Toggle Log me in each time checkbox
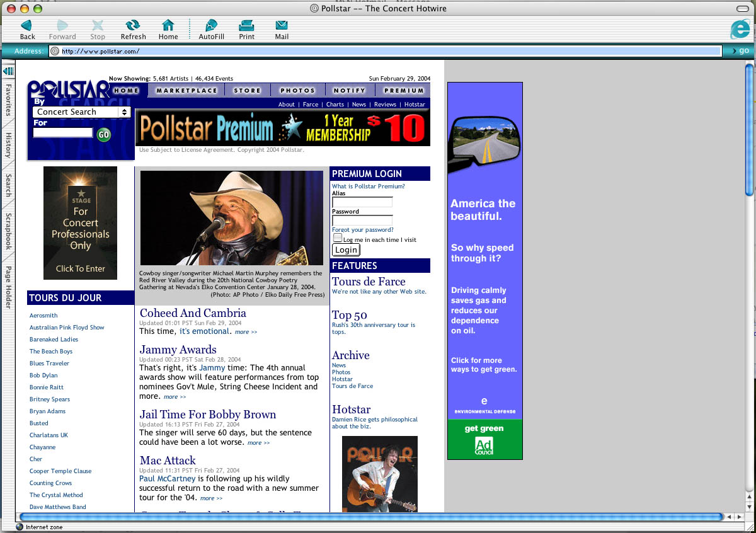The image size is (756, 533). click(x=337, y=238)
